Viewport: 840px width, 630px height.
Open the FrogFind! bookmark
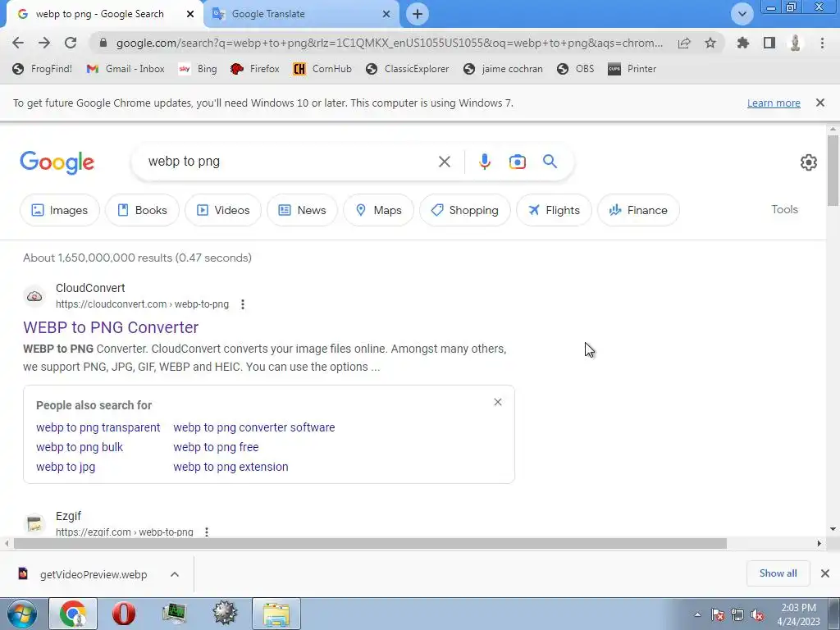click(x=43, y=69)
